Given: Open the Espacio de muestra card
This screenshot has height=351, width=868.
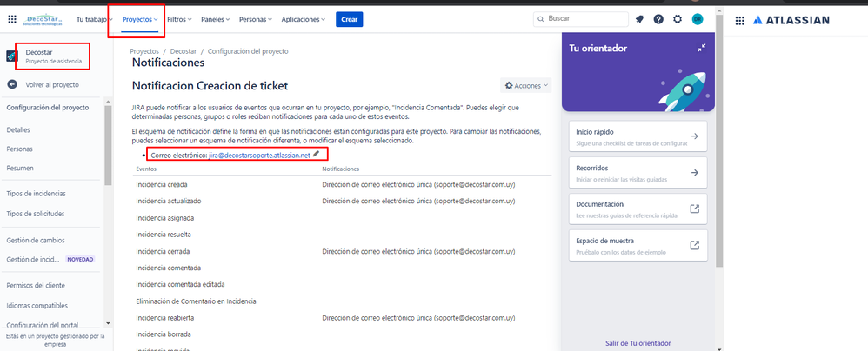Looking at the screenshot, I should [638, 245].
